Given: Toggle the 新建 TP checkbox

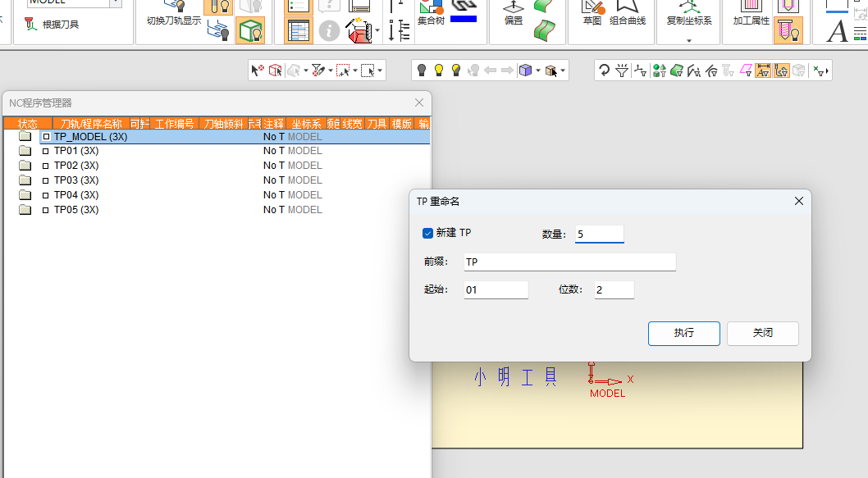Looking at the screenshot, I should [427, 233].
